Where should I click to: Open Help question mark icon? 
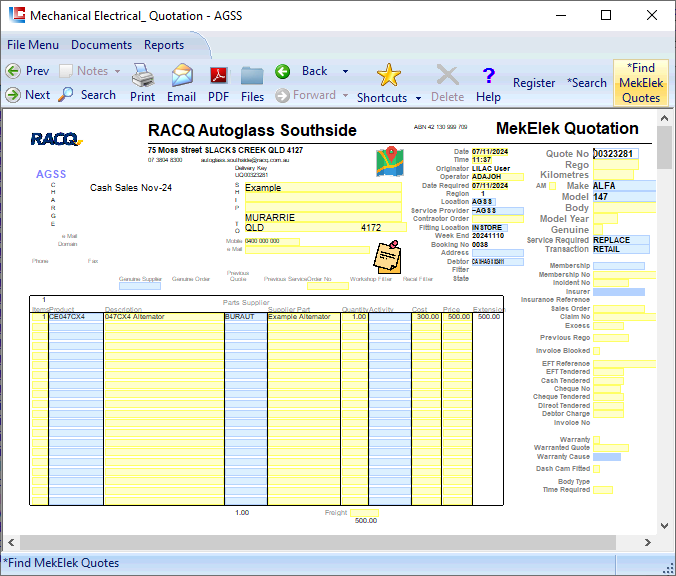coord(488,76)
